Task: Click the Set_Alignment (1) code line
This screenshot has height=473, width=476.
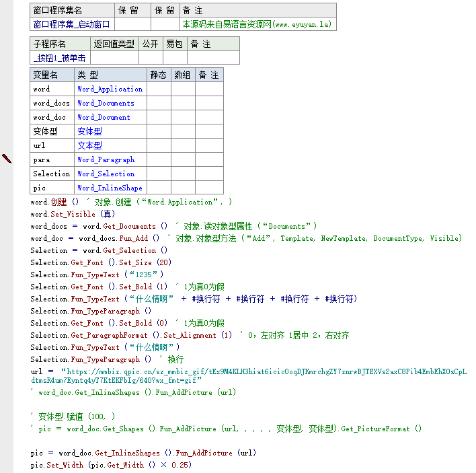Action: [x=190, y=335]
